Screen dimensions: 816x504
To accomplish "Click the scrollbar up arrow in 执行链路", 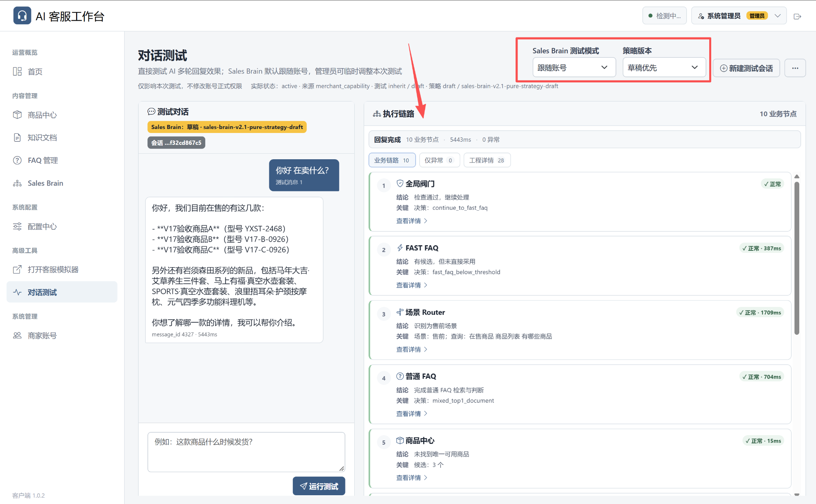I will [797, 176].
